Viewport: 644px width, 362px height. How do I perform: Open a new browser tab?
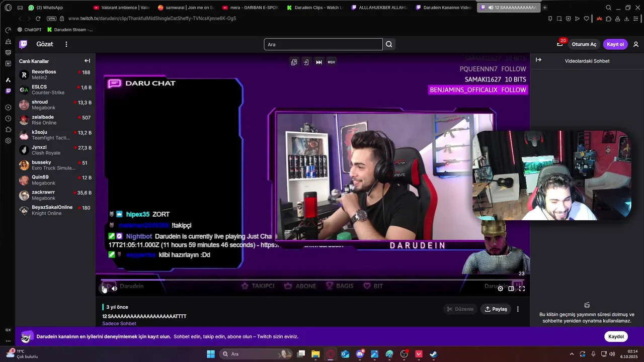click(x=545, y=8)
